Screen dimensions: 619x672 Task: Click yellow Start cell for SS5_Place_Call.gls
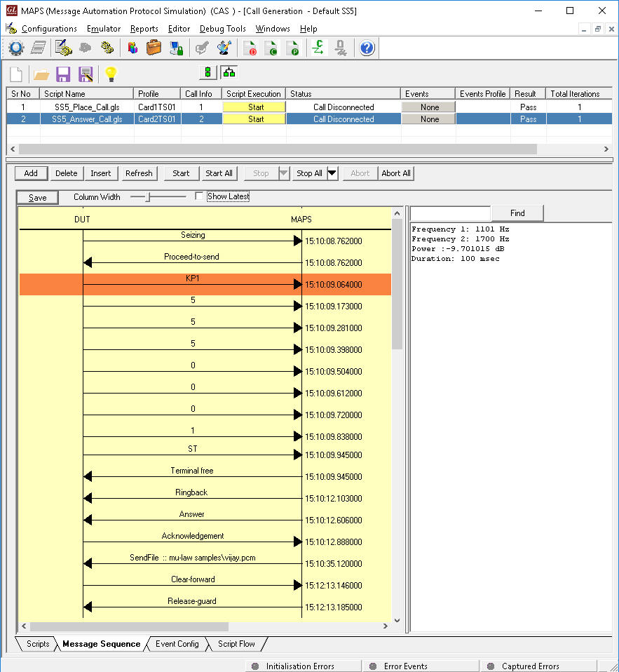coord(254,107)
